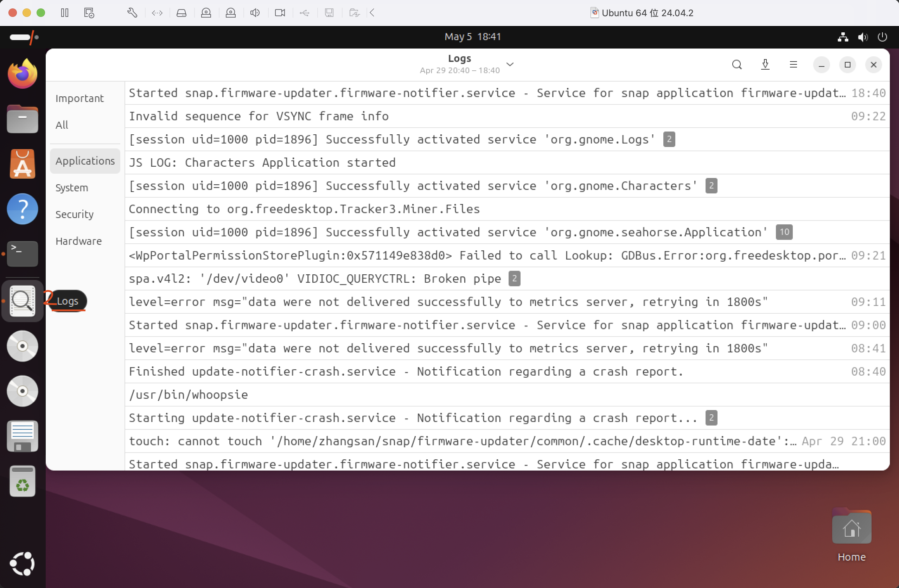Image resolution: width=899 pixels, height=588 pixels.
Task: Expand the Logs date range dropdown
Action: (510, 64)
